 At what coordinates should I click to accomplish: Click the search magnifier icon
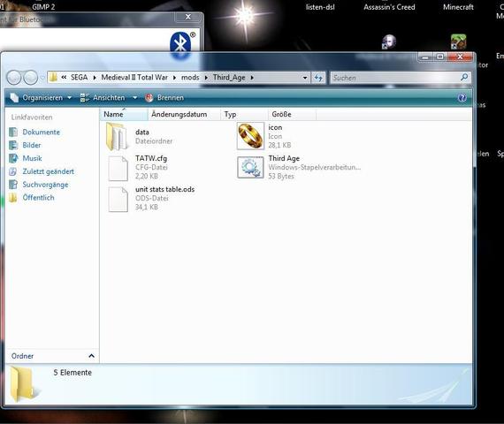click(x=464, y=77)
